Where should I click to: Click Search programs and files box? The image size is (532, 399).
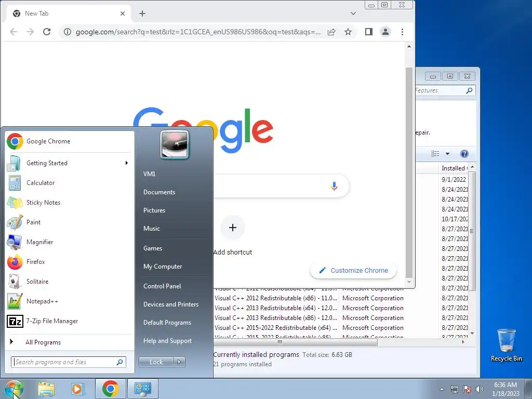tap(68, 362)
